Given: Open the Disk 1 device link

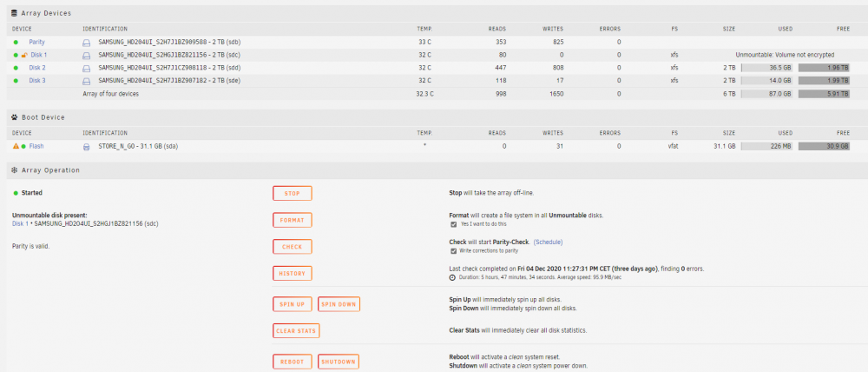Looking at the screenshot, I should point(39,55).
